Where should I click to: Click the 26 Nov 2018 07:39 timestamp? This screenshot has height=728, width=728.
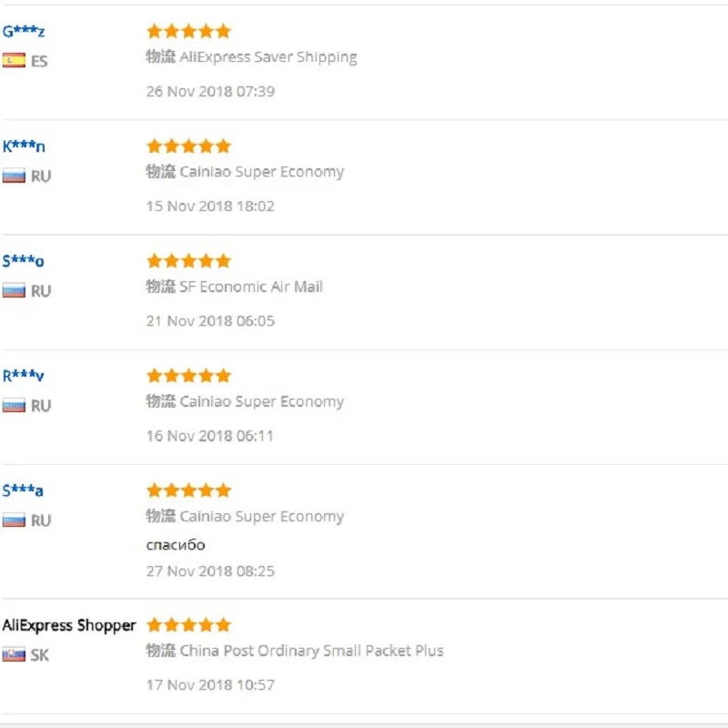[210, 91]
